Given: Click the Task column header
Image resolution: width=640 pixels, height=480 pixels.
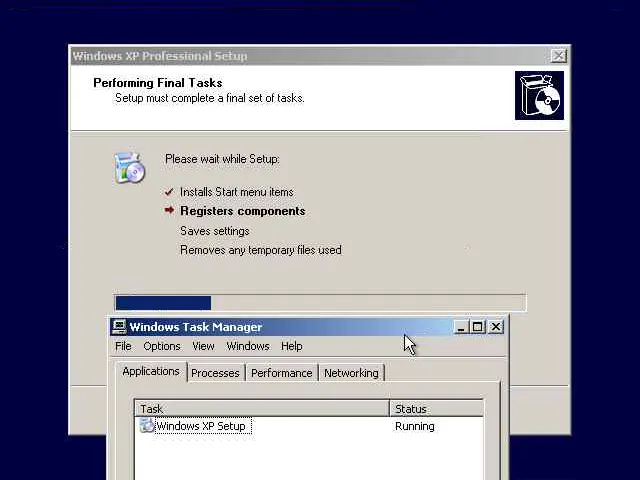Looking at the screenshot, I should pos(262,409).
